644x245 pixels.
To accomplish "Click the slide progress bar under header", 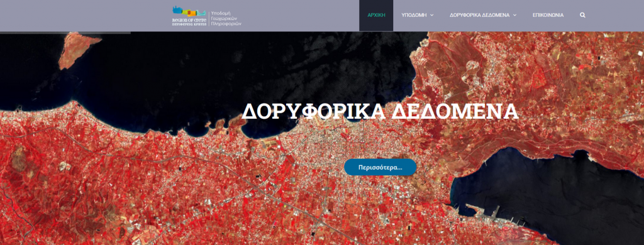I will point(65,33).
